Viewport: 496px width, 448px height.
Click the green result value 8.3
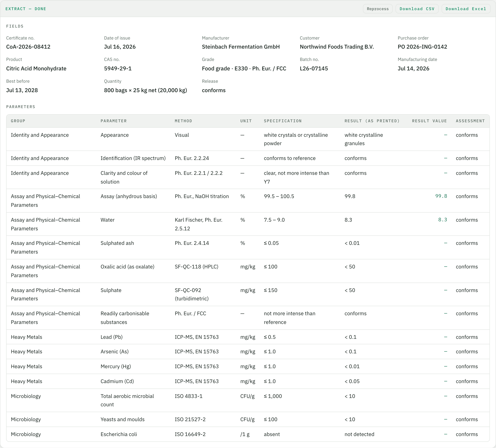tap(443, 220)
